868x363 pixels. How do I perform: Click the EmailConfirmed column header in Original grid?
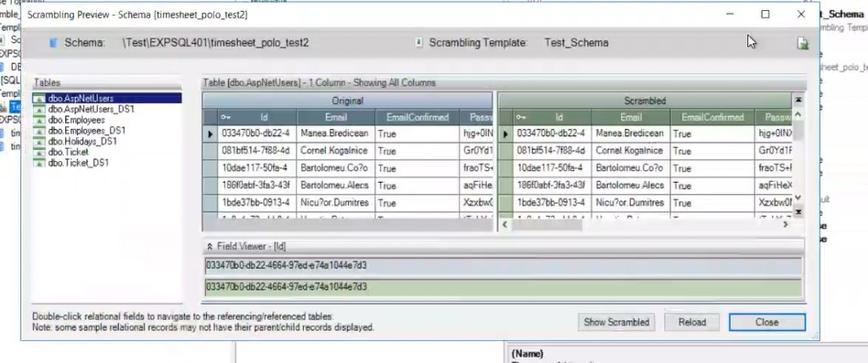click(x=418, y=117)
